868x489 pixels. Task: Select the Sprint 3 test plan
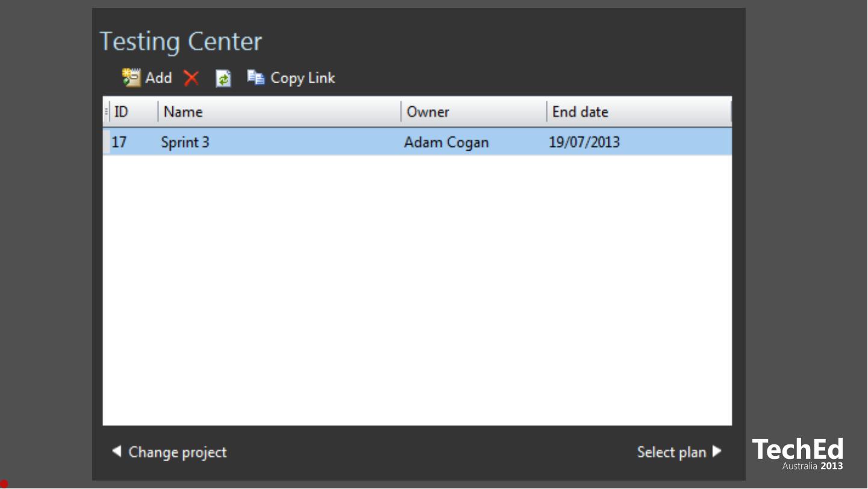pos(186,142)
